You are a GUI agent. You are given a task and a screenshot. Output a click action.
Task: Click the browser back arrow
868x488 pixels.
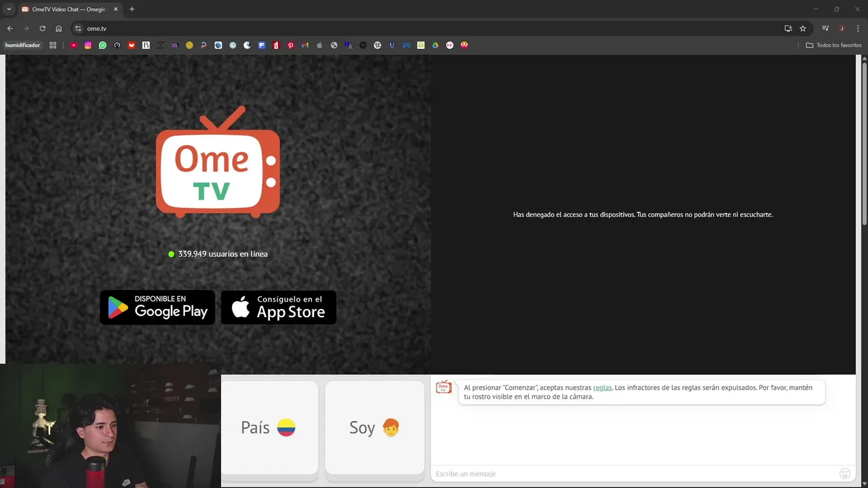9,28
